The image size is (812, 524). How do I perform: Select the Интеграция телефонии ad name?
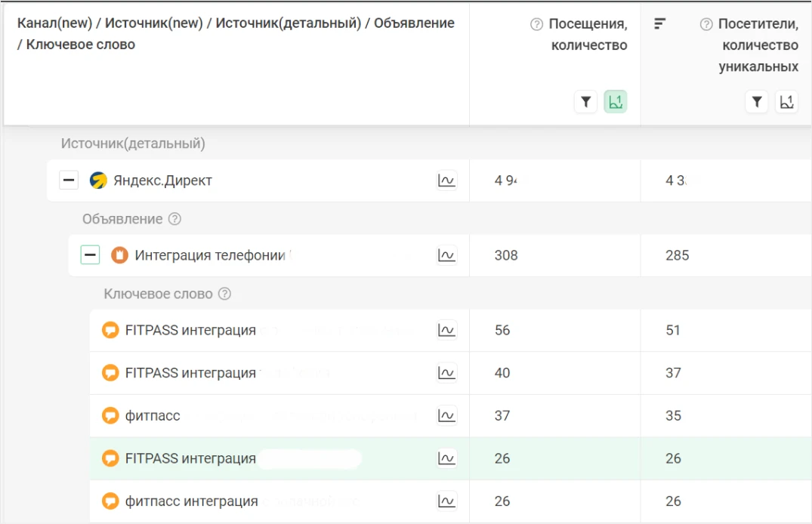209,255
